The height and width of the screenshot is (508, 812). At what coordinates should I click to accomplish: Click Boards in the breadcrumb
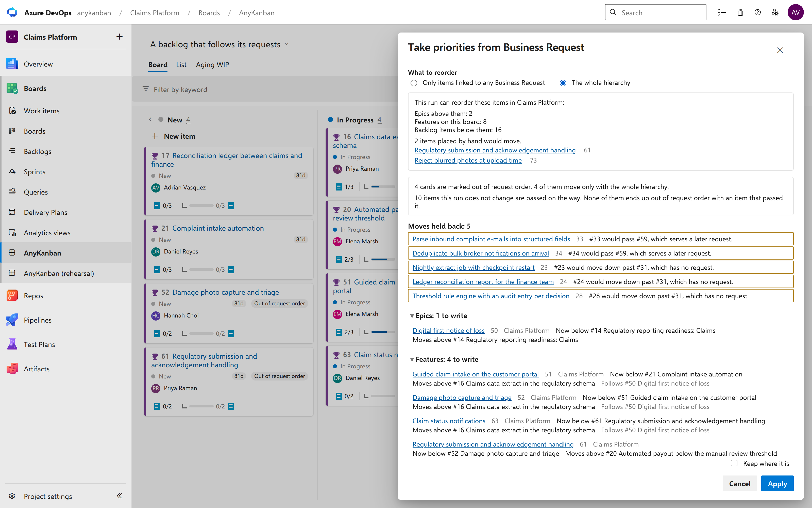tap(209, 13)
